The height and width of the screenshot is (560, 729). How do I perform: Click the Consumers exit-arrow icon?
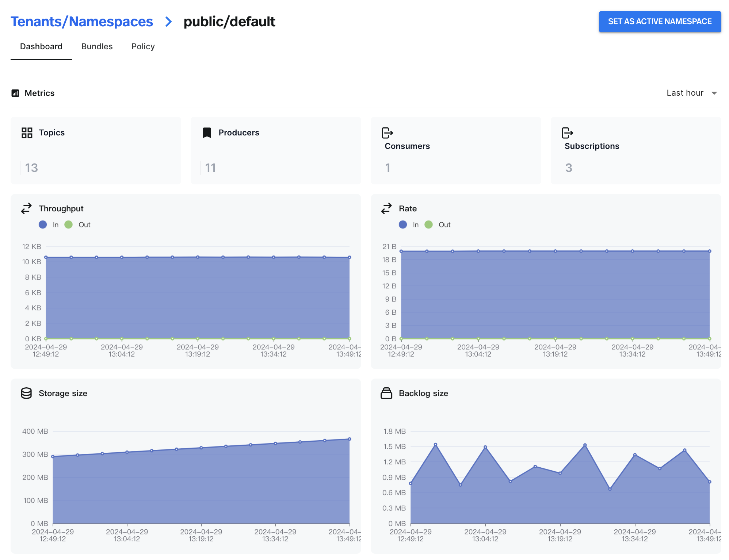coord(387,133)
